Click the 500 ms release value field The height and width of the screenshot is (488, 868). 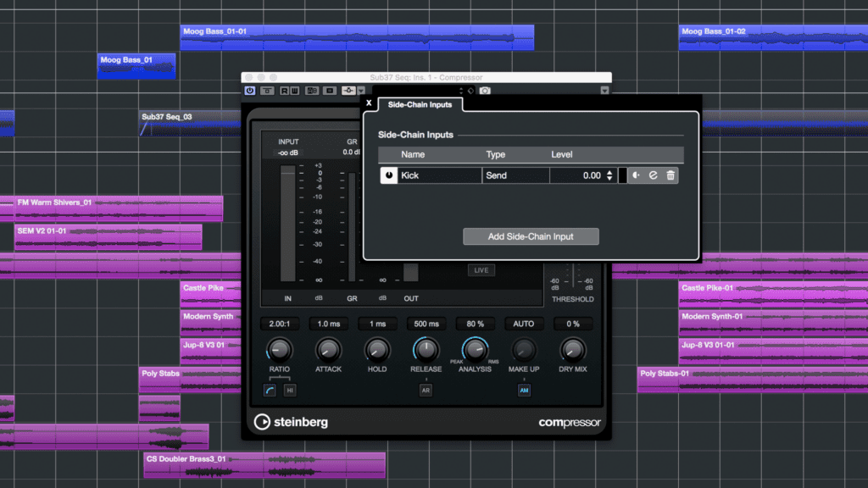point(426,324)
